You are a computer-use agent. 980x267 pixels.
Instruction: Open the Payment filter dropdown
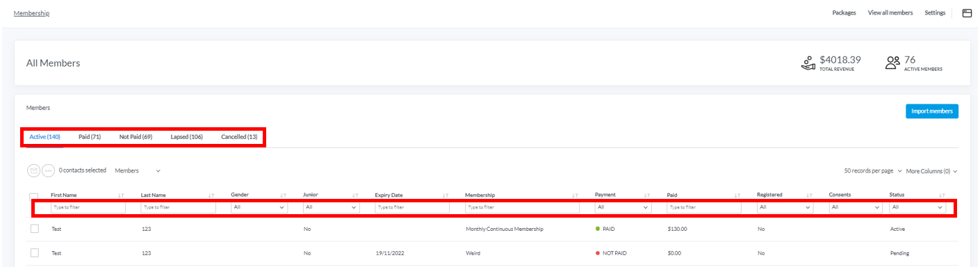point(623,207)
